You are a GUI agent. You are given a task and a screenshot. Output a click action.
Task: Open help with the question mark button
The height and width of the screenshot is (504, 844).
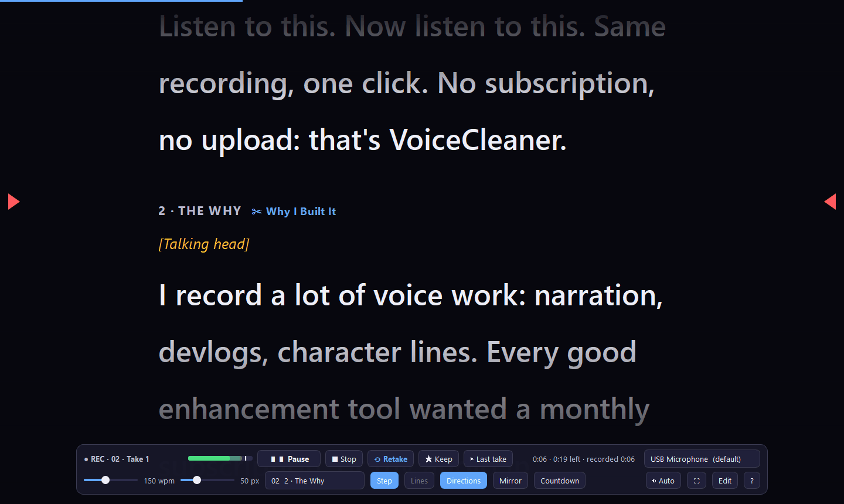[752, 481]
